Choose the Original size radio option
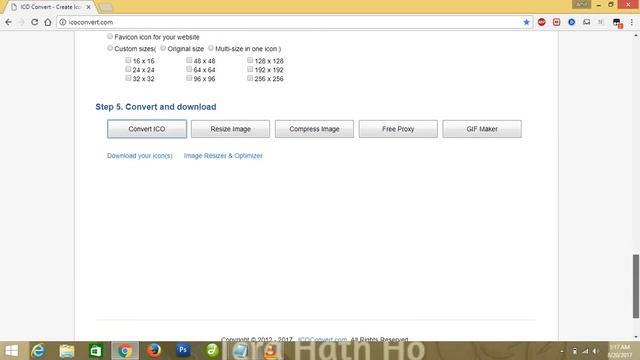Viewport: 640px width, 360px height. tap(163, 48)
